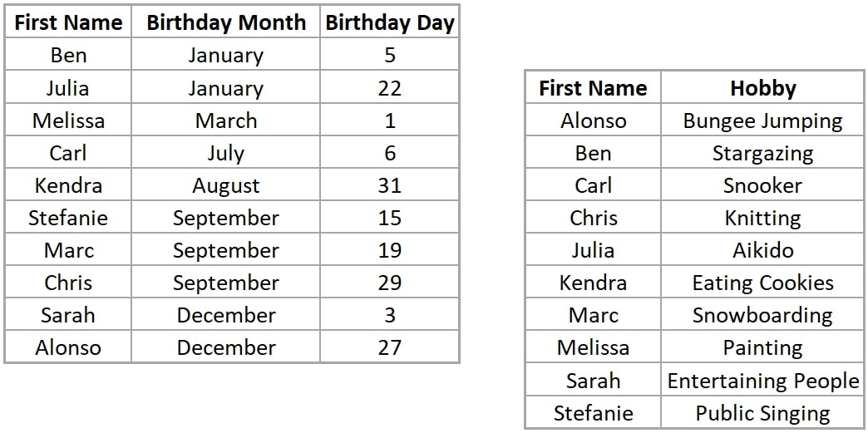
Task: Click the Painting hobby cell
Action: click(x=762, y=347)
